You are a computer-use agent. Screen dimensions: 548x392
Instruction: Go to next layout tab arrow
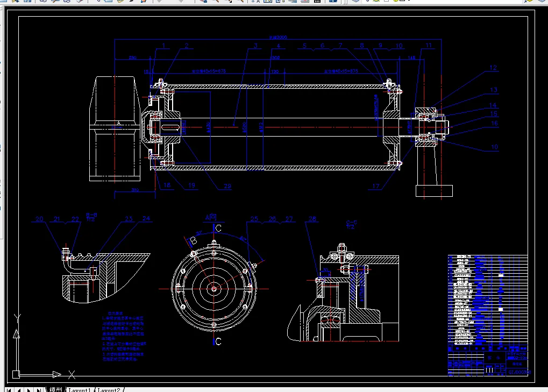click(29, 389)
